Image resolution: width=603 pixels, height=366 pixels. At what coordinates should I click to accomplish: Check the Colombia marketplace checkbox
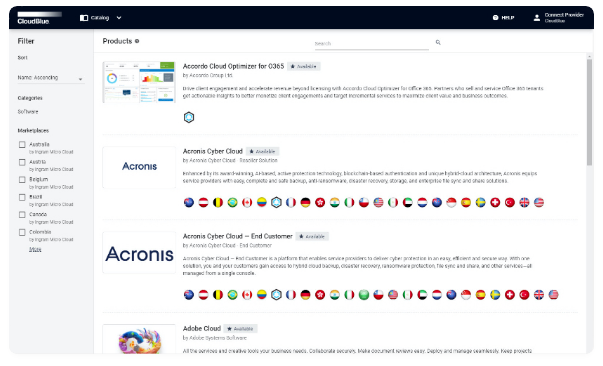(22, 232)
